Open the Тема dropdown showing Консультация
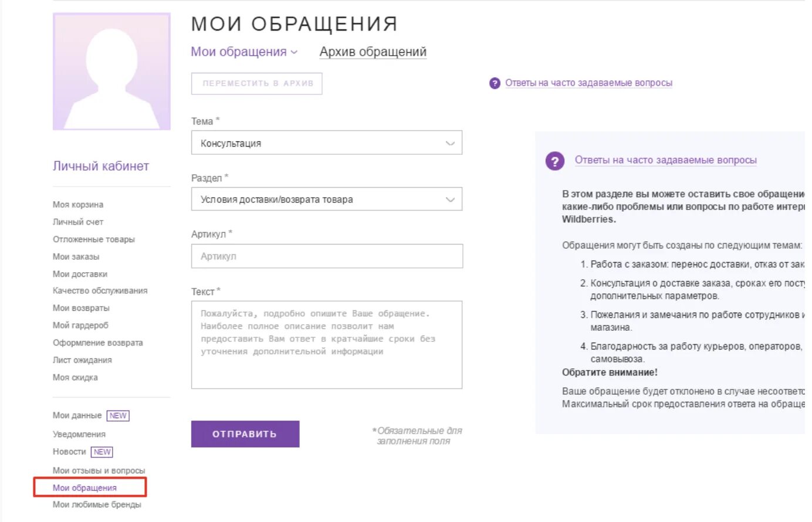812x522 pixels. (x=326, y=143)
